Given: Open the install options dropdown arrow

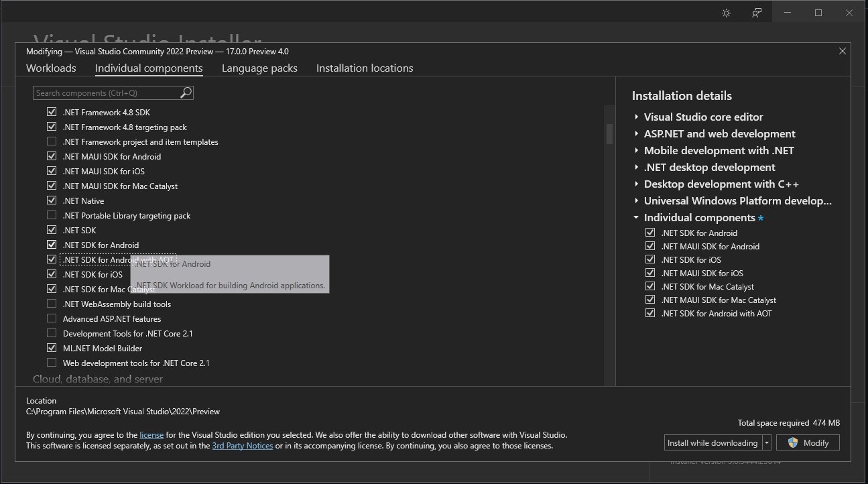Looking at the screenshot, I should (x=766, y=442).
